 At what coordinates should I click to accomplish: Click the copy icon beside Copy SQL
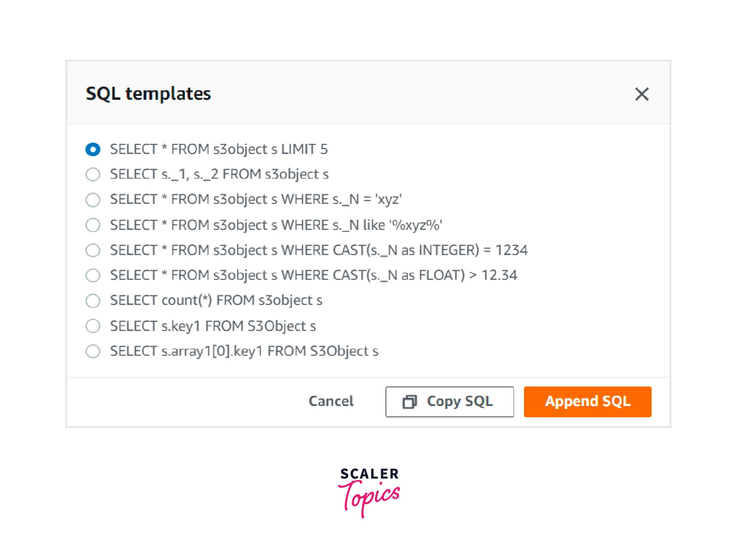coord(409,402)
